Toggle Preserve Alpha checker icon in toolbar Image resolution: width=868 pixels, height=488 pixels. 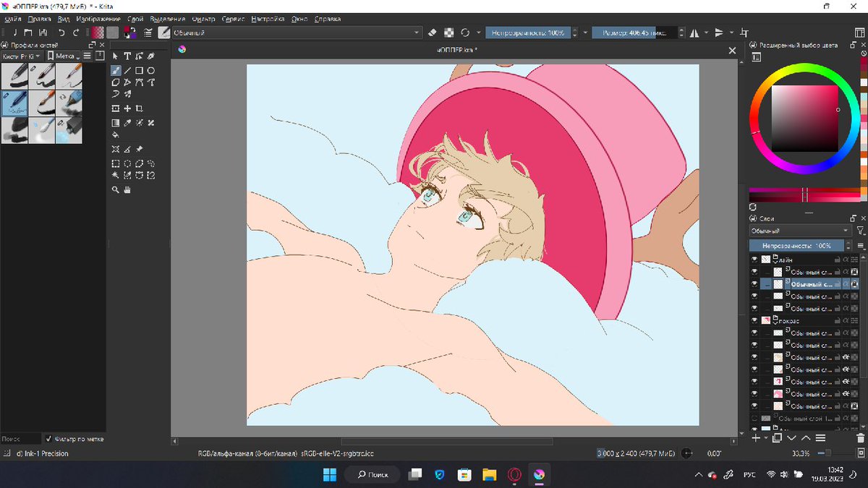coord(449,33)
